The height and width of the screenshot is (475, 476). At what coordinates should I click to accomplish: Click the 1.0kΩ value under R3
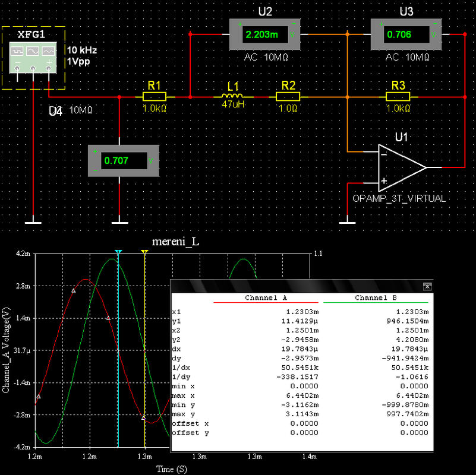pos(398,108)
